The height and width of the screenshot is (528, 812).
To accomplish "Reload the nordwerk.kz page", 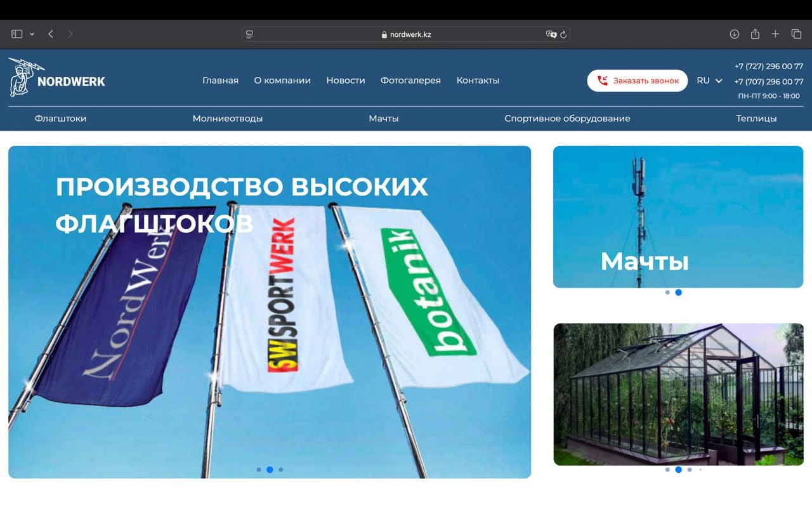I will click(563, 34).
